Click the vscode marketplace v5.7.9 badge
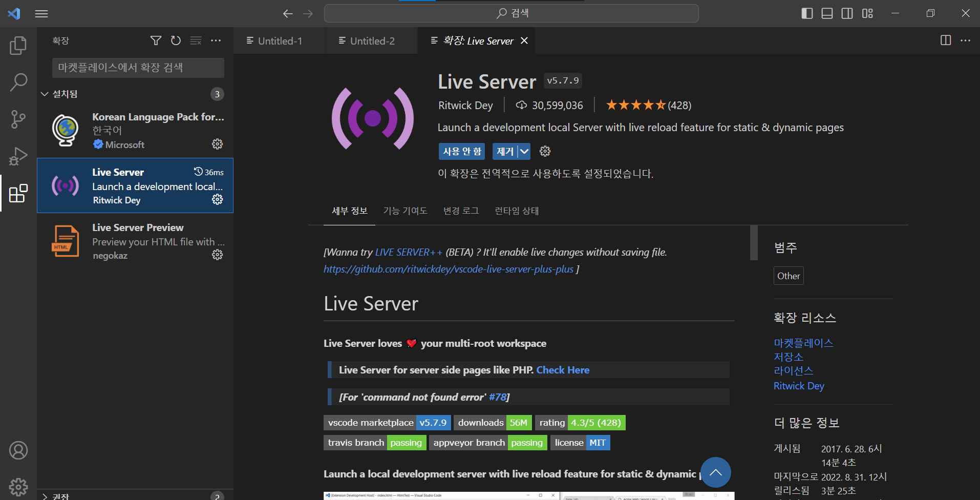This screenshot has width=980, height=500. (x=387, y=423)
